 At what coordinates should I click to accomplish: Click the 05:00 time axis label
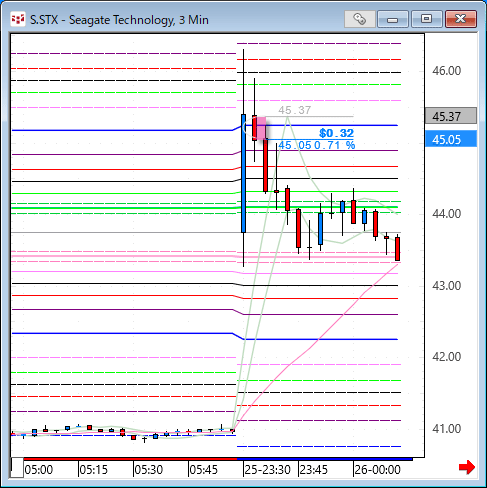click(39, 470)
